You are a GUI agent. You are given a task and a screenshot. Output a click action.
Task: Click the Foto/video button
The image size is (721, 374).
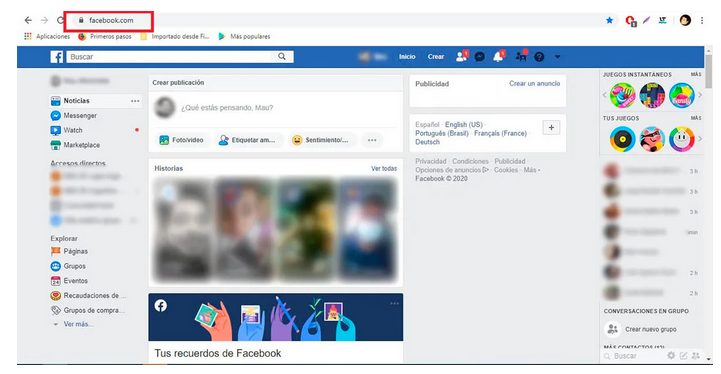(181, 140)
